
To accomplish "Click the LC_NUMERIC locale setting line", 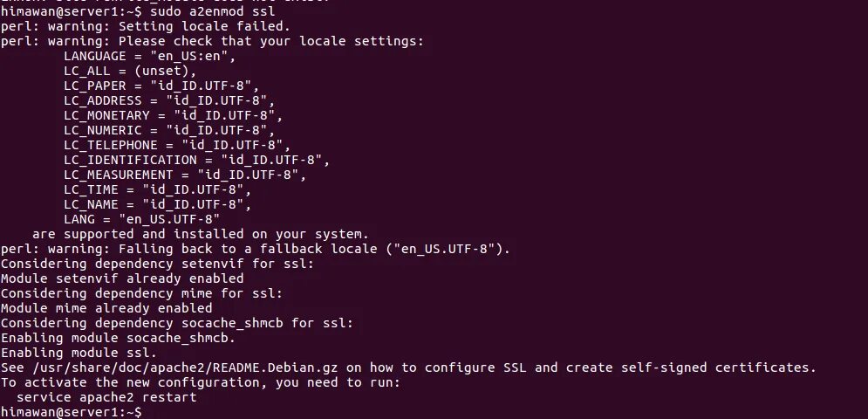I will pos(169,130).
